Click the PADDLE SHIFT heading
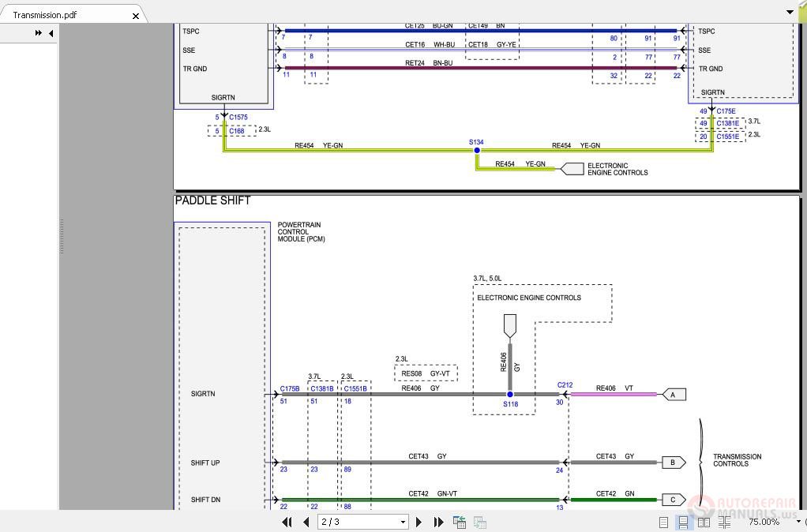The width and height of the screenshot is (807, 532). (212, 200)
